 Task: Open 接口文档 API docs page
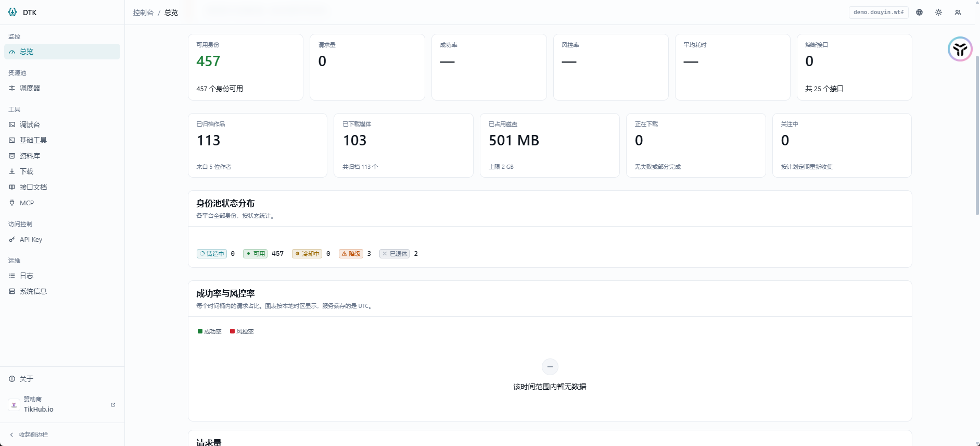[x=62, y=187]
